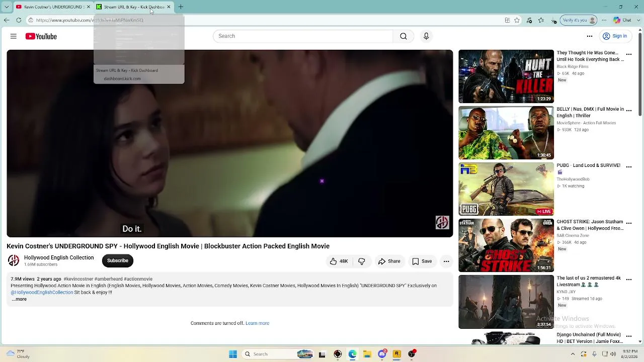Open Hollywood English Collection channel name
Viewport: 644px width, 362px height.
pyautogui.click(x=59, y=257)
